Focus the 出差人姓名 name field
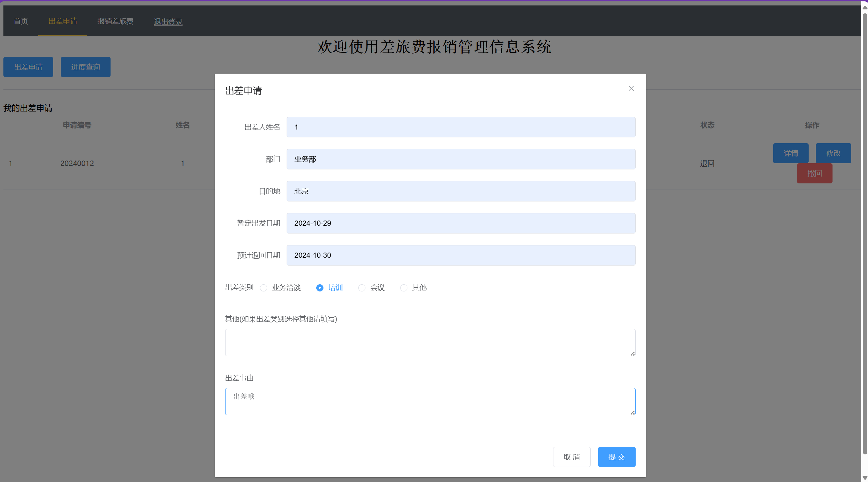 tap(461, 127)
